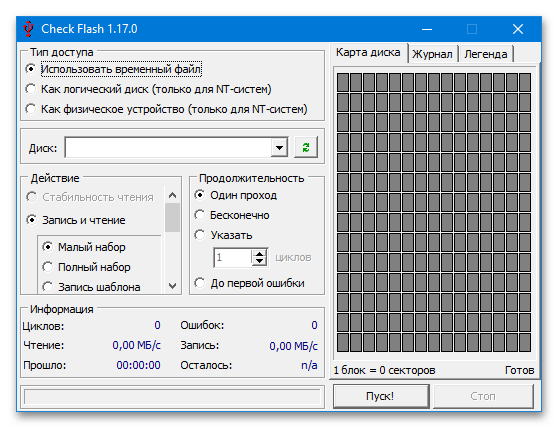Choose 'Один проход' duration

coord(200,195)
